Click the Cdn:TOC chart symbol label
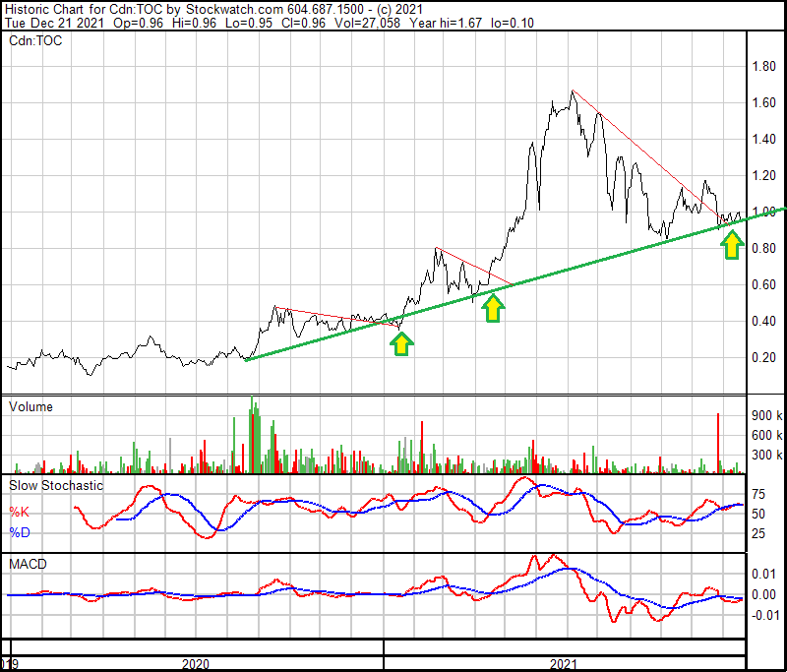This screenshot has width=787, height=672. tap(35, 40)
